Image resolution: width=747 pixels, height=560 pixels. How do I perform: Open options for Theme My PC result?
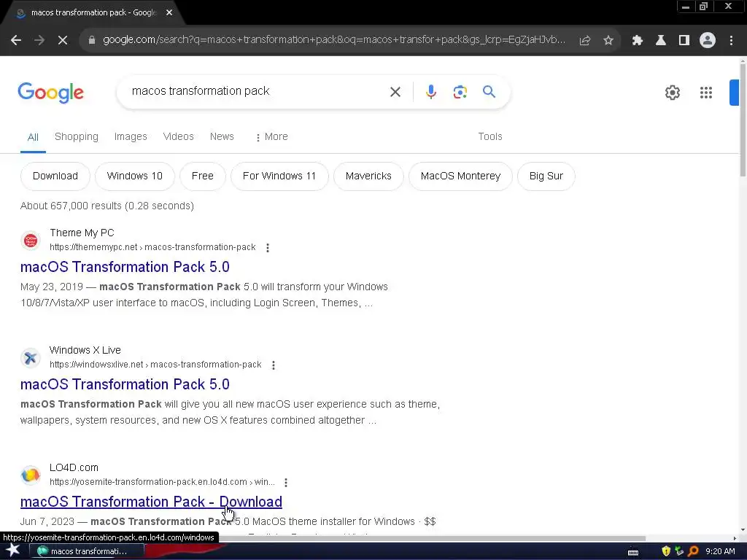[x=268, y=248]
